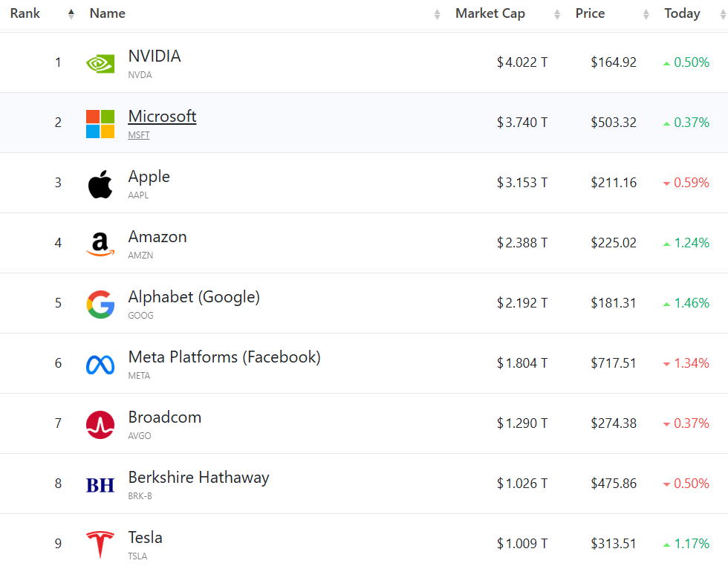Open the Meta Platforms (Facebook) link
This screenshot has height=569, width=728.
224,357
